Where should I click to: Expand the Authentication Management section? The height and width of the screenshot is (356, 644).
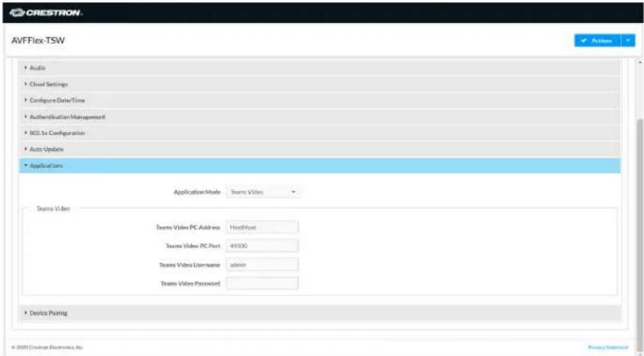pos(320,117)
